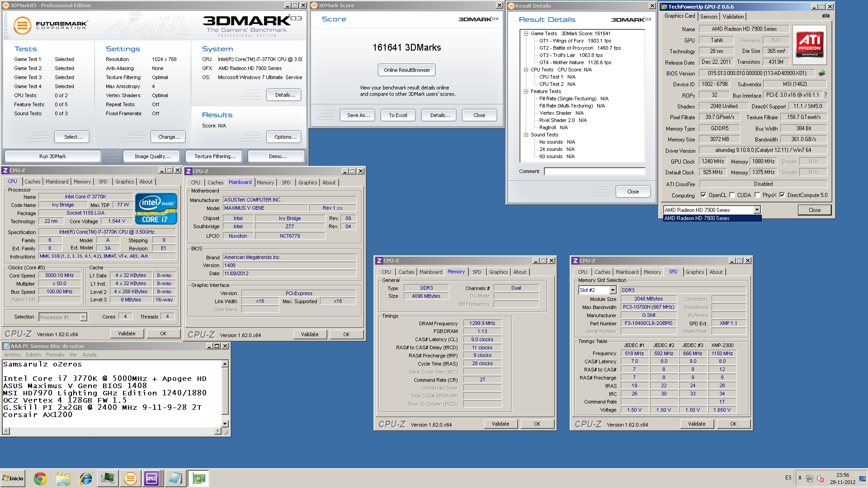The width and height of the screenshot is (868, 488).
Task: Open the CPU-Z taskbar icon
Action: [151, 478]
